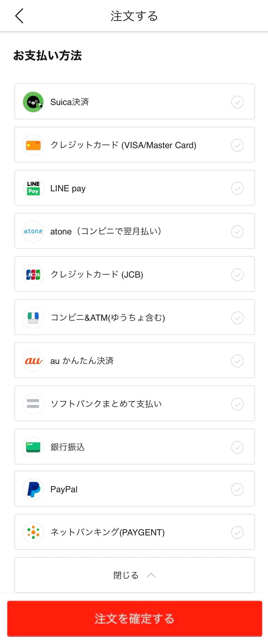Tap the LINE Pay logo icon
268x644 pixels.
(33, 188)
